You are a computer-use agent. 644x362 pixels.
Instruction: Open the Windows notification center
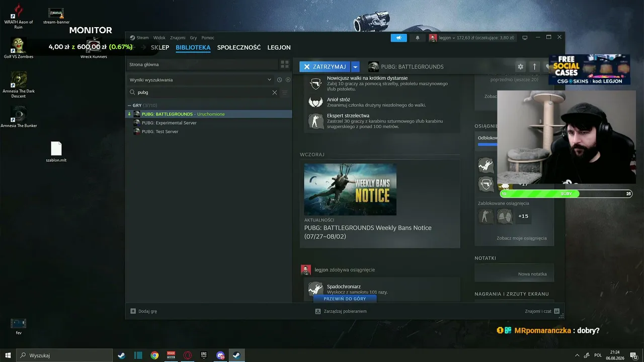[x=633, y=355]
